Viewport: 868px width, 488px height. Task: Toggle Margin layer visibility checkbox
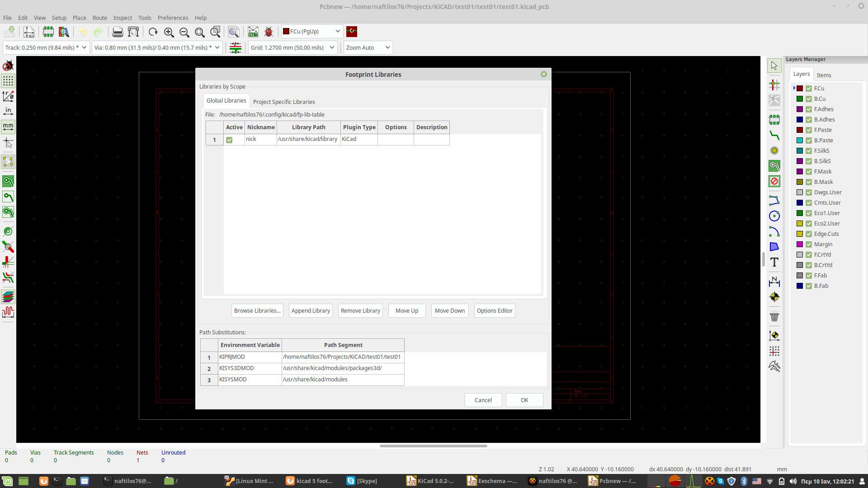[x=809, y=244]
